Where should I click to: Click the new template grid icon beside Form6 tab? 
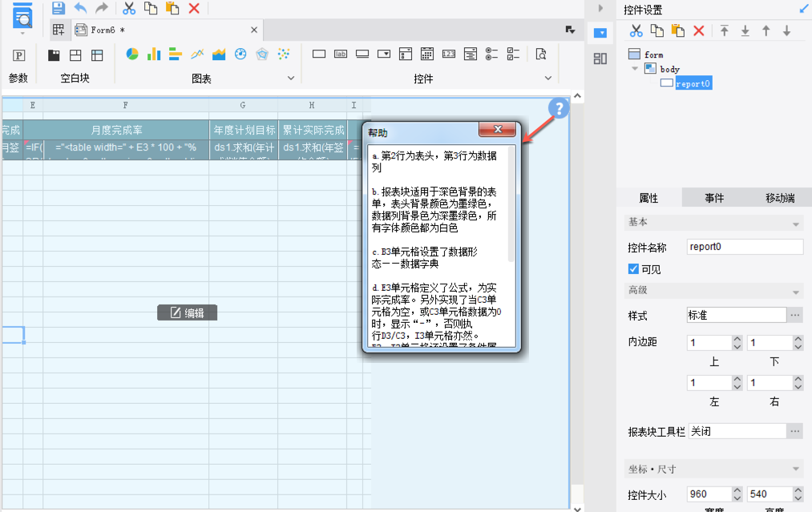pos(58,30)
